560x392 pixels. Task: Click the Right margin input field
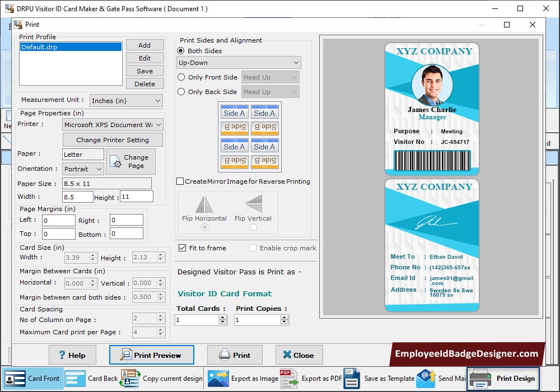127,220
